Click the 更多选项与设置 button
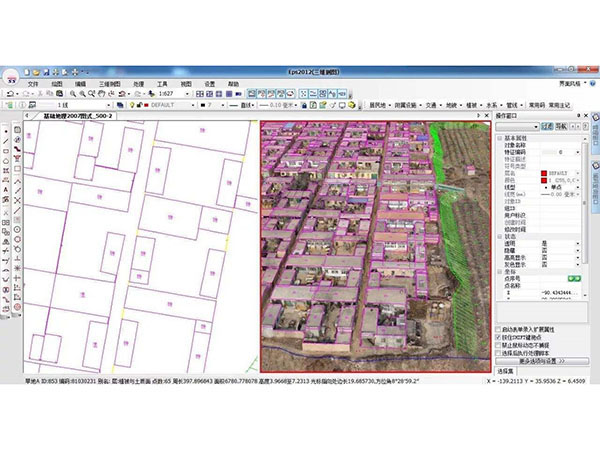This screenshot has width=600, height=450. [x=542, y=361]
